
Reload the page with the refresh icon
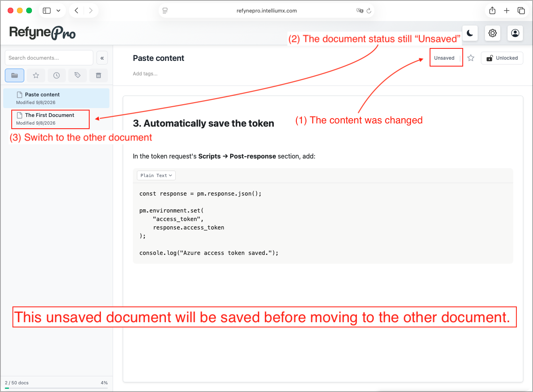(369, 10)
